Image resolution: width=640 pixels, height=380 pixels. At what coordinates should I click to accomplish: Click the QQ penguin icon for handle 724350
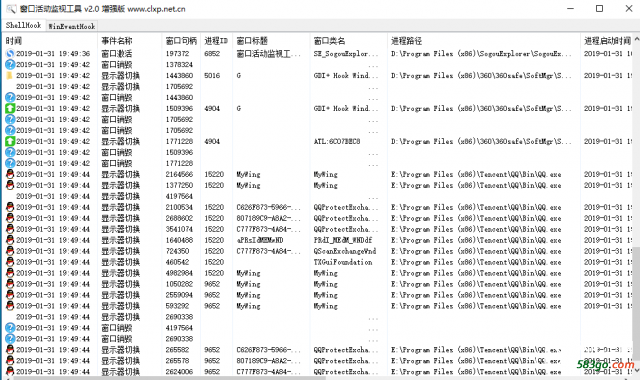point(10,251)
